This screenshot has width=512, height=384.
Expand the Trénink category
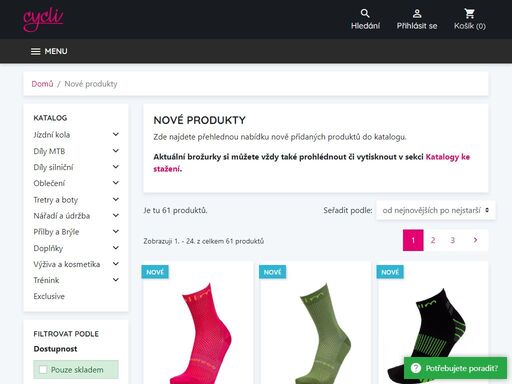click(x=116, y=280)
